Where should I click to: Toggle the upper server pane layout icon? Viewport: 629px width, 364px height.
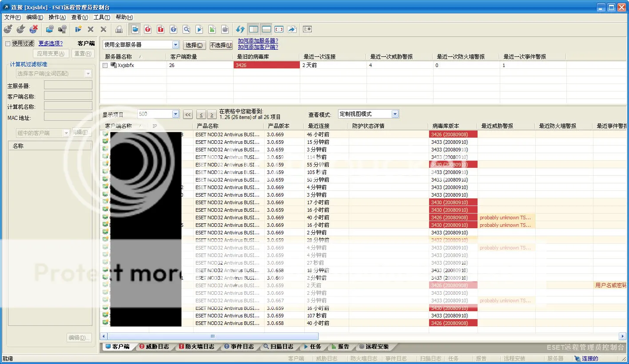point(266,29)
